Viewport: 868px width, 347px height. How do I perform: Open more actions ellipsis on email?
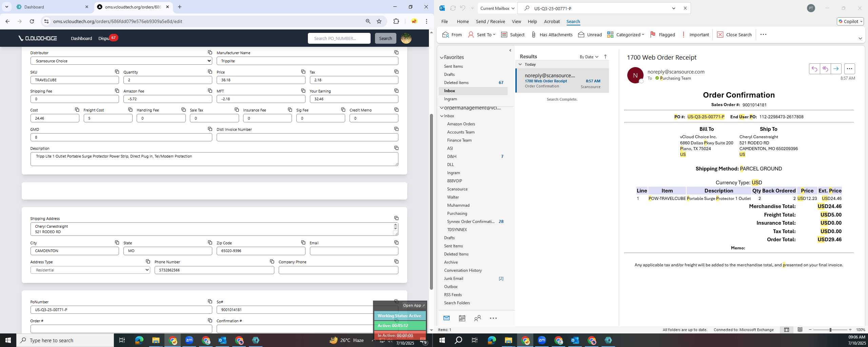[x=849, y=69]
